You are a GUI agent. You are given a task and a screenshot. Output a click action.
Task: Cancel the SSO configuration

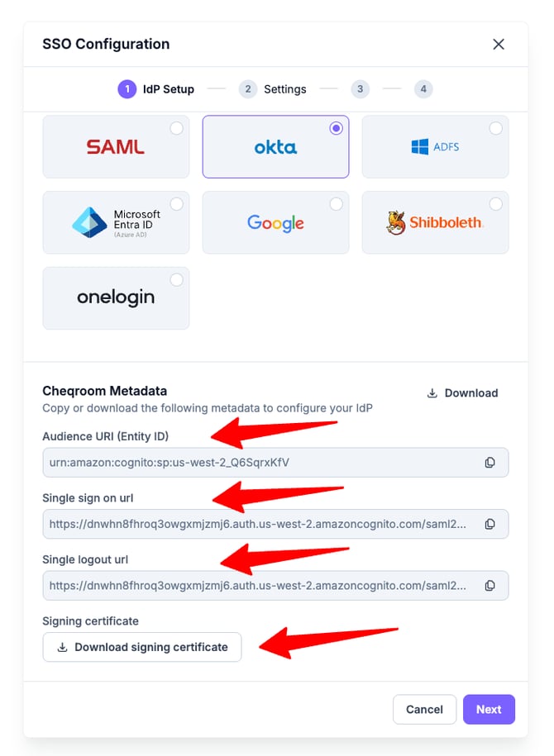pos(424,709)
